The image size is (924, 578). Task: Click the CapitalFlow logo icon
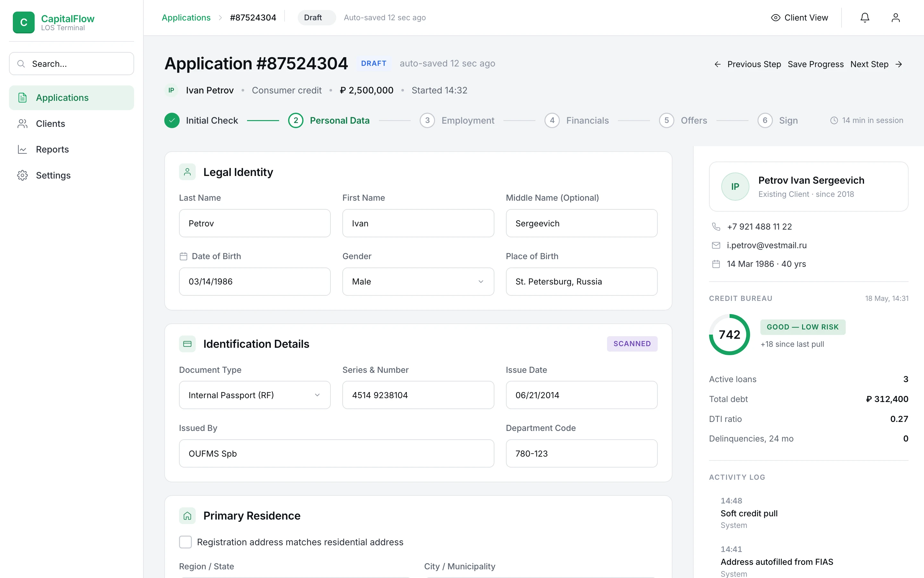coord(23,22)
